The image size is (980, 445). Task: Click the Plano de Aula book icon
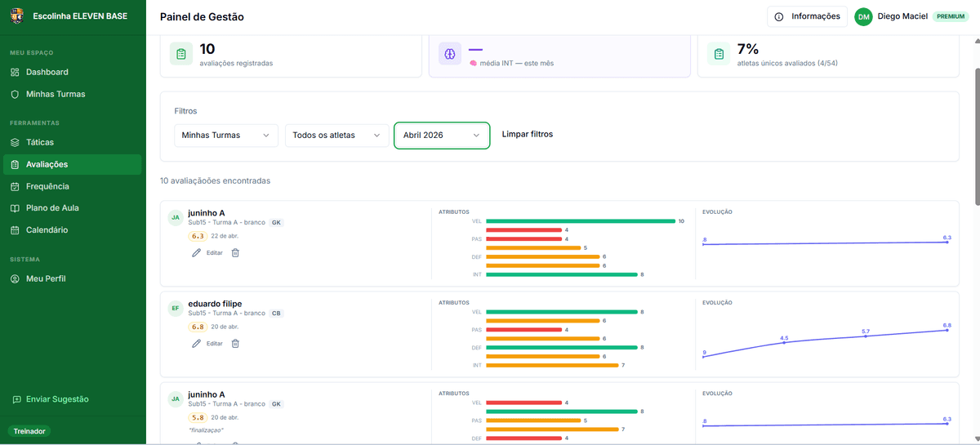pyautogui.click(x=15, y=208)
